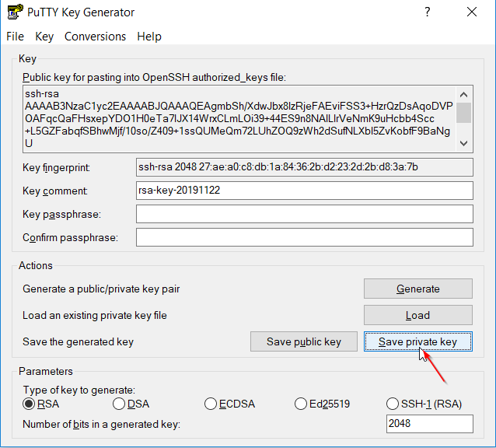Screen dimensions: 496x448
Task: Click the title bar help question mark
Action: [x=427, y=12]
